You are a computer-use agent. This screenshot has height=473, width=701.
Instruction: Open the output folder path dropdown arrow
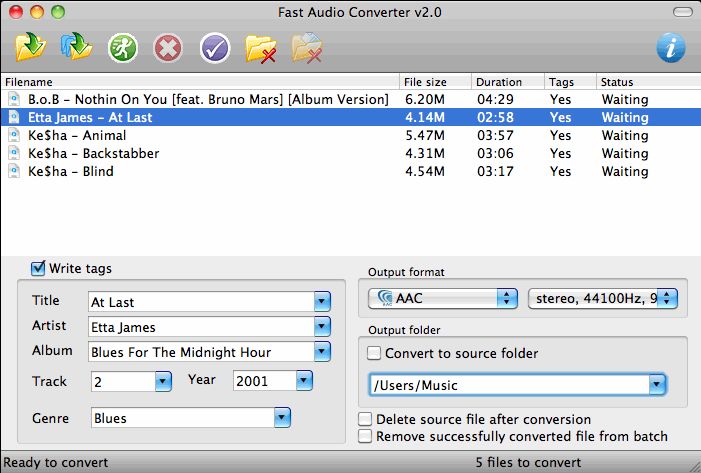pyautogui.click(x=657, y=384)
